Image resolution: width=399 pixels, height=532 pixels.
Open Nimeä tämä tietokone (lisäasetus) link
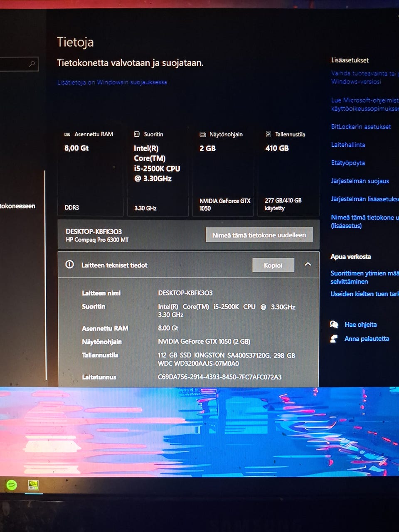pos(365,222)
